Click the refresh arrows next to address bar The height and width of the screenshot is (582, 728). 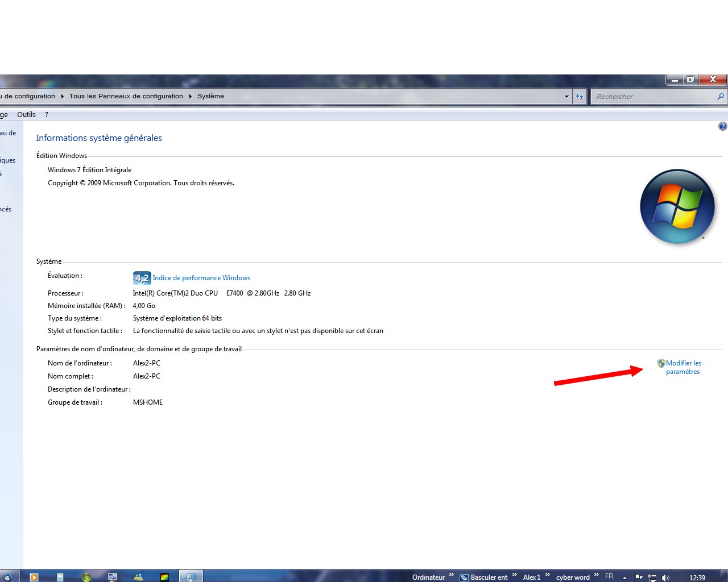[x=579, y=97]
